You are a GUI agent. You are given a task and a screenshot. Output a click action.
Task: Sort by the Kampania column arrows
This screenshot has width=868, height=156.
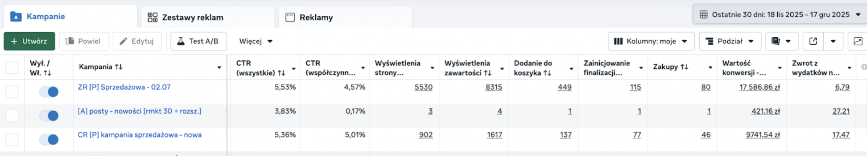click(119, 67)
